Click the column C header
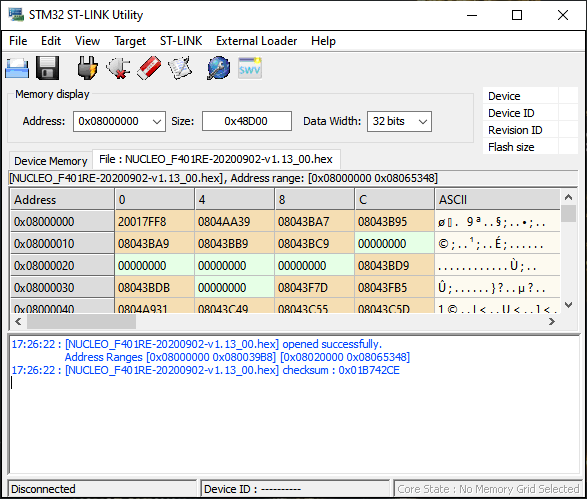This screenshot has width=587, height=499. 394,200
